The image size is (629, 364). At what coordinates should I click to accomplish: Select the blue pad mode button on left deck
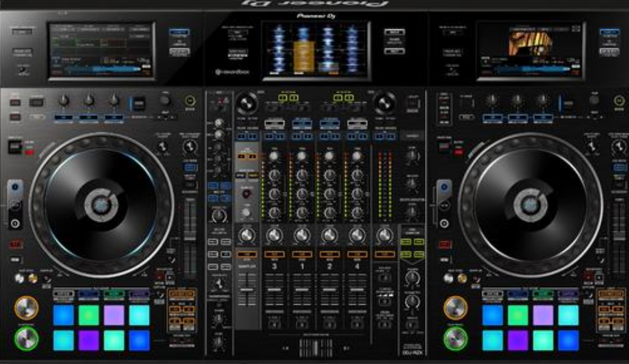tap(89, 294)
